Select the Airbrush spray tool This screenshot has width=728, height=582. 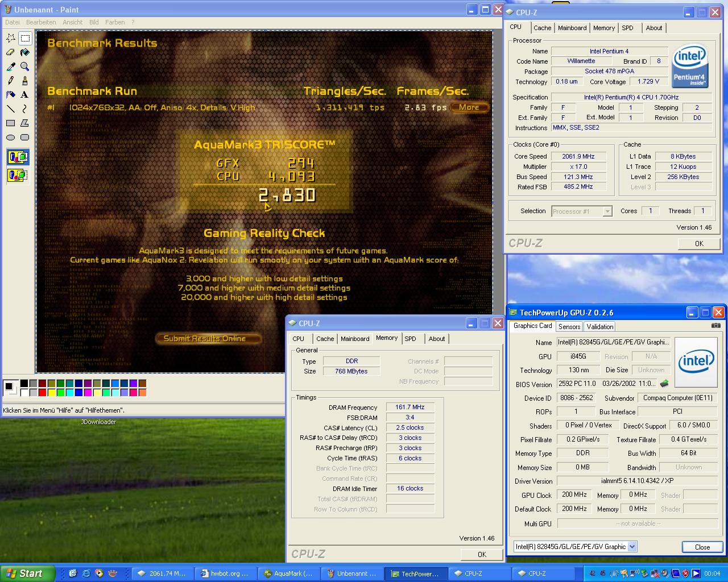(10, 95)
